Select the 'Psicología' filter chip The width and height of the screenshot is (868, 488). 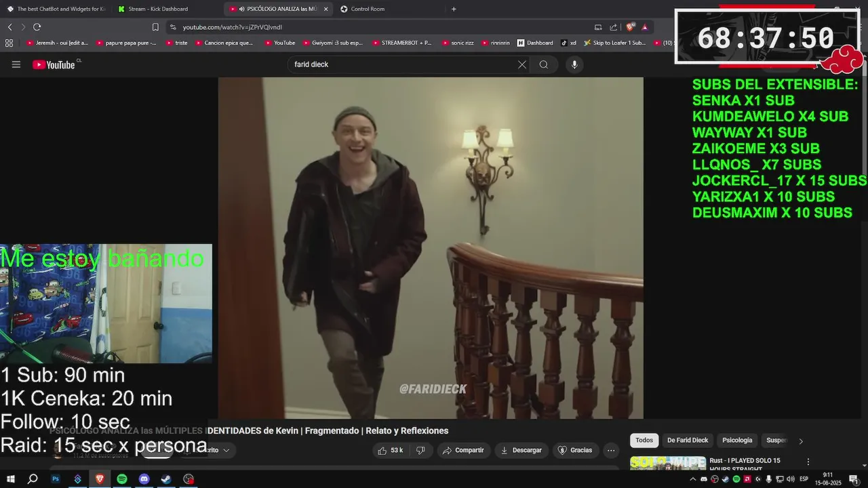click(x=737, y=440)
